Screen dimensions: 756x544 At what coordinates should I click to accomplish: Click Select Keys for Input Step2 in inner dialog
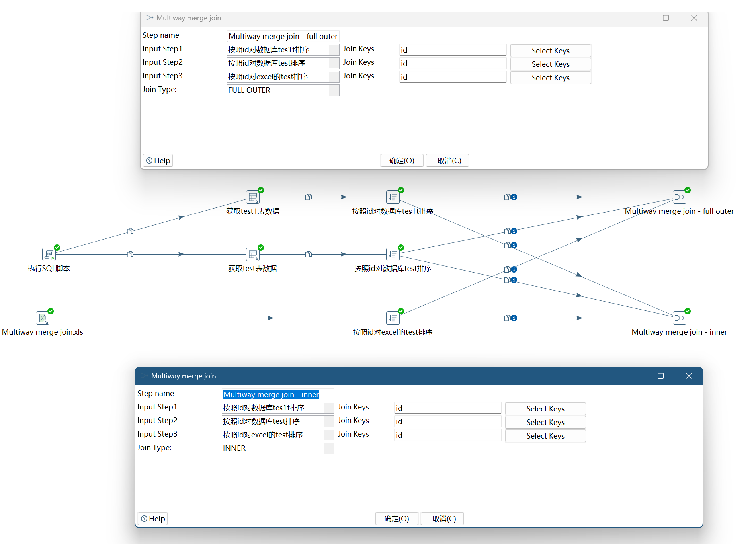click(545, 422)
